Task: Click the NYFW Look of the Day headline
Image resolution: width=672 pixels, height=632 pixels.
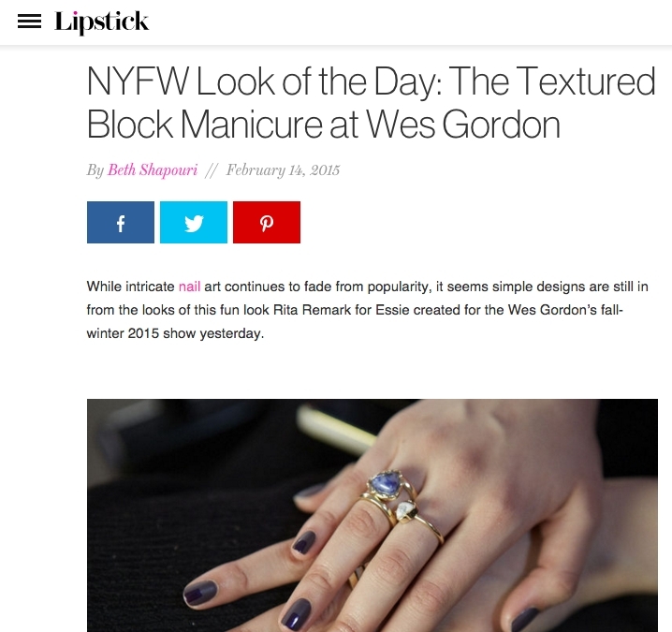Action: pos(372,102)
